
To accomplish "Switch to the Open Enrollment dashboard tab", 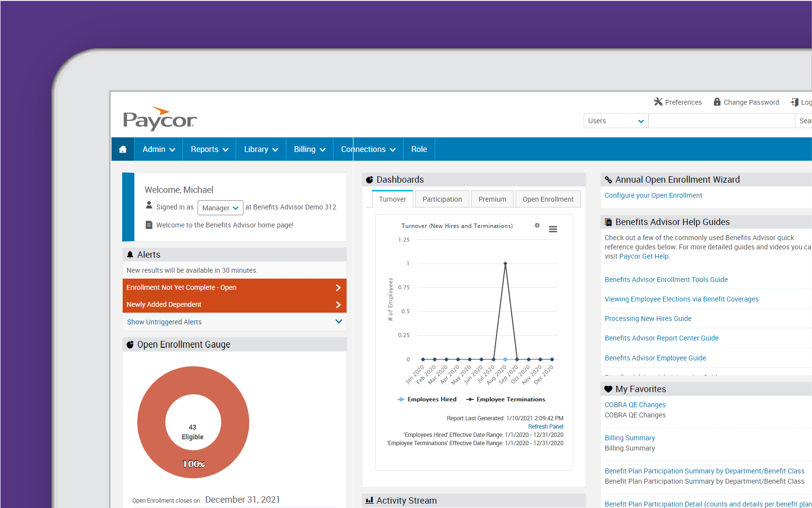I will click(x=548, y=199).
